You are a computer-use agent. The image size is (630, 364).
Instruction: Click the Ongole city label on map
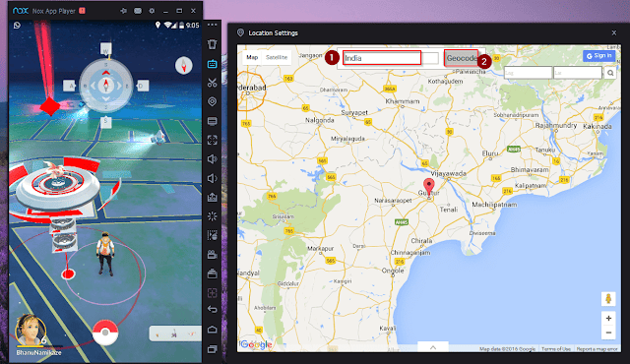(393, 271)
